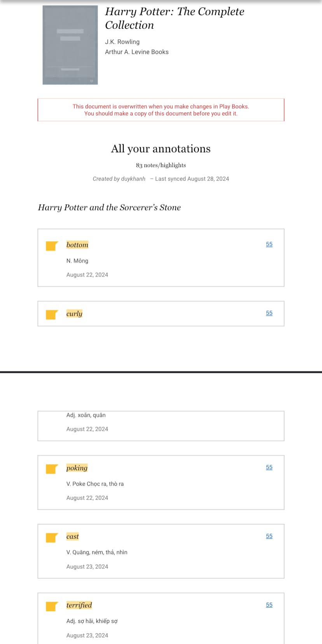Select the highlighted word "curly"
Viewport: 322px width, 644px height.
click(74, 314)
